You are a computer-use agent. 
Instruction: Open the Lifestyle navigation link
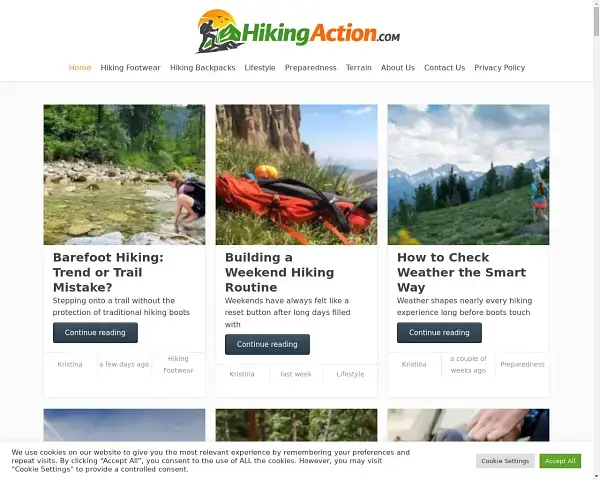260,68
